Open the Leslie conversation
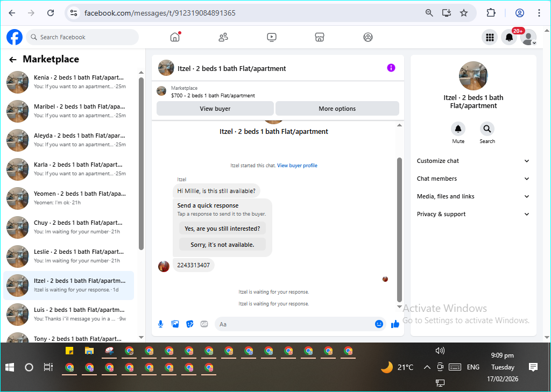The image size is (551, 392). [69, 256]
